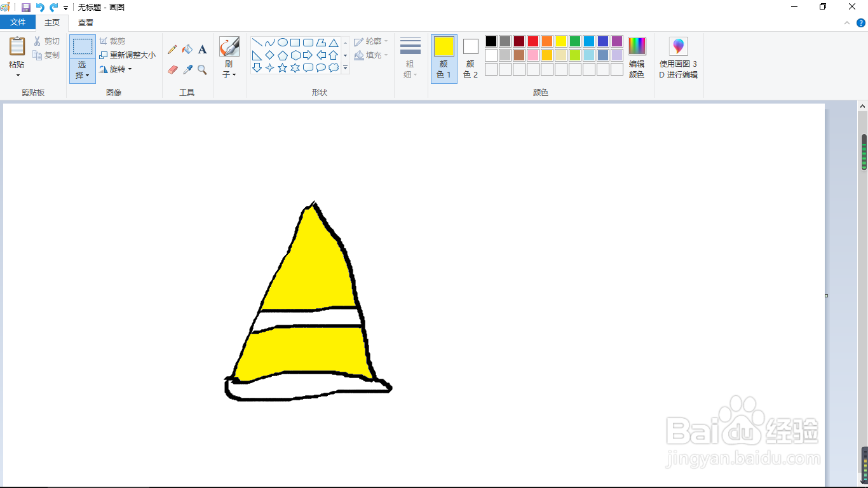Select the Pencil tool
This screenshot has width=868, height=488.
click(172, 50)
